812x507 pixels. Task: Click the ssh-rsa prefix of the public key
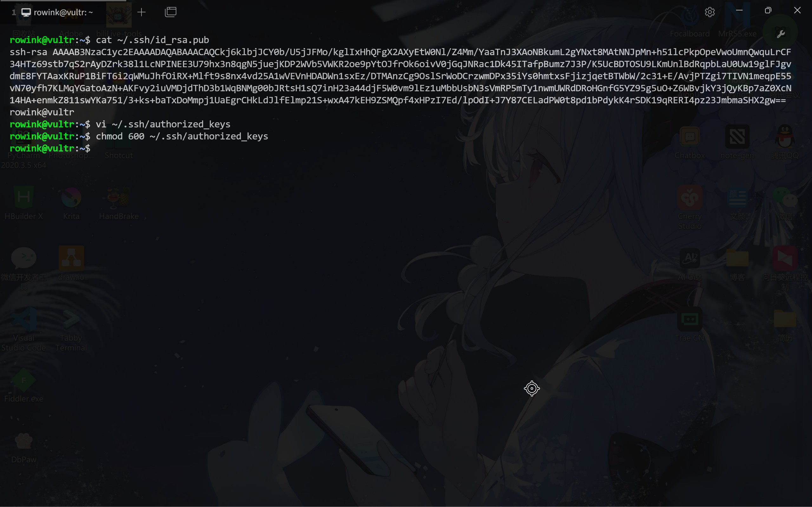28,52
